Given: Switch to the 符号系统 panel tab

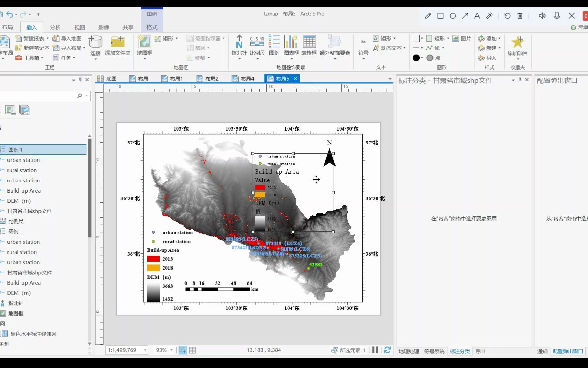Looking at the screenshot, I should [435, 351].
